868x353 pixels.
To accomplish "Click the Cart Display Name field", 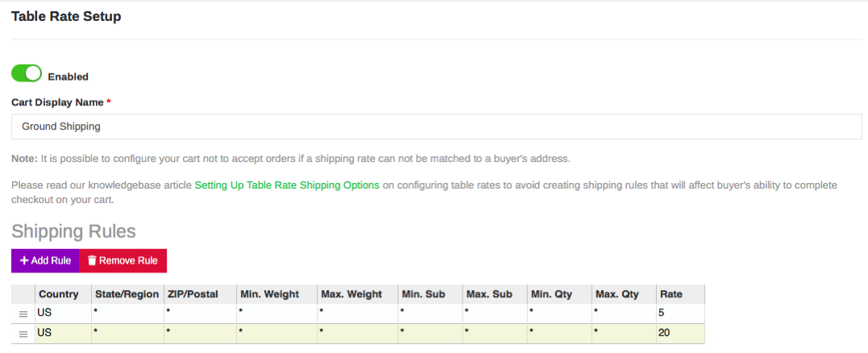I will [436, 127].
